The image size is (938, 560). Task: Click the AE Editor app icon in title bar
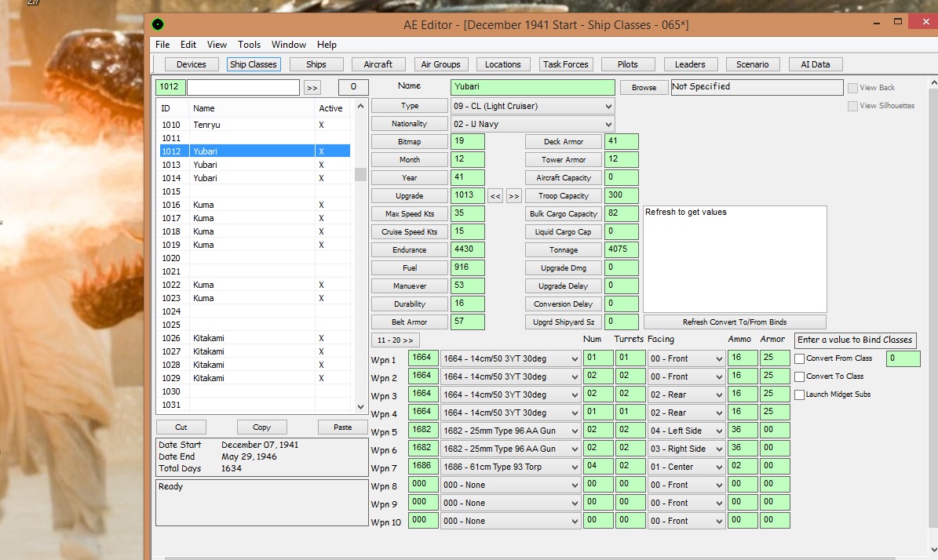click(x=158, y=24)
